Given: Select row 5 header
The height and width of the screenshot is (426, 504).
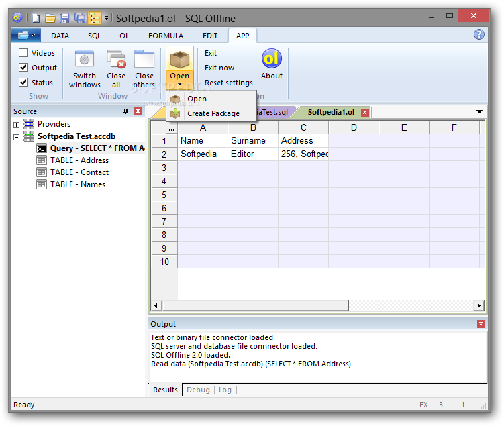Looking at the screenshot, I should 164,195.
